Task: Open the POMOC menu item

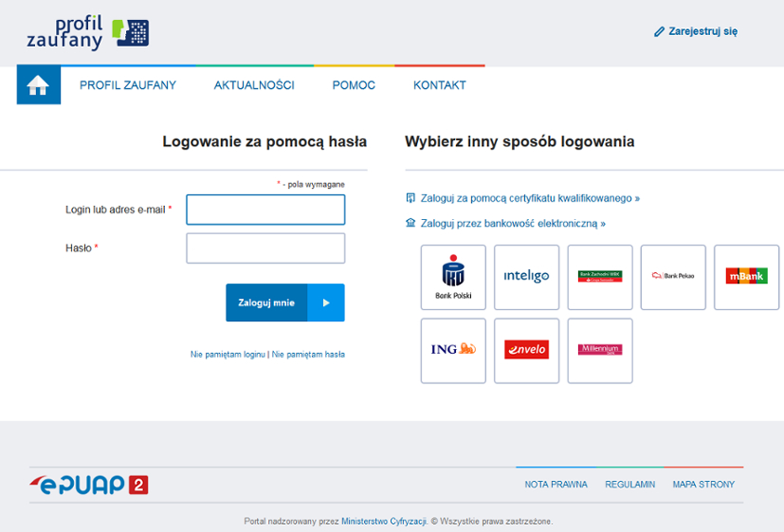Action: (x=354, y=85)
